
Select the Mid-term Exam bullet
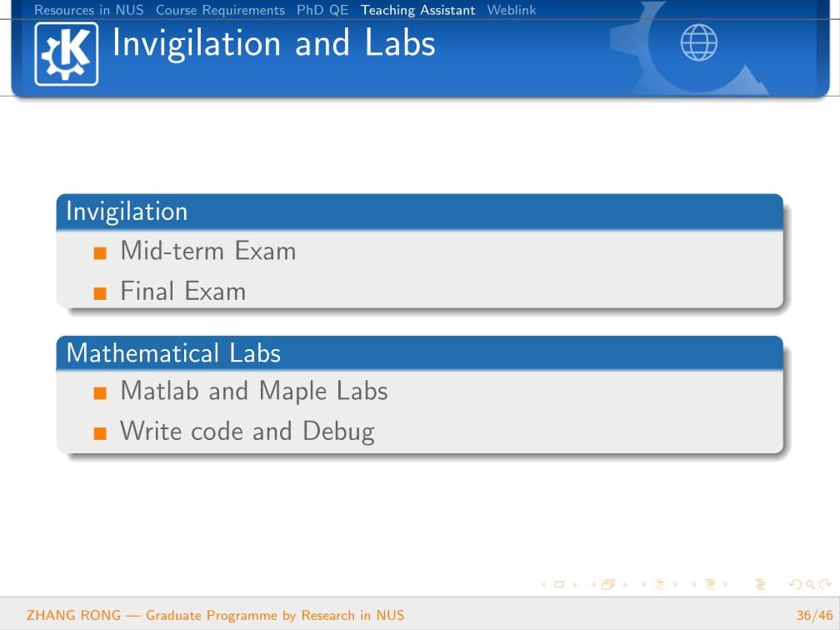click(207, 251)
